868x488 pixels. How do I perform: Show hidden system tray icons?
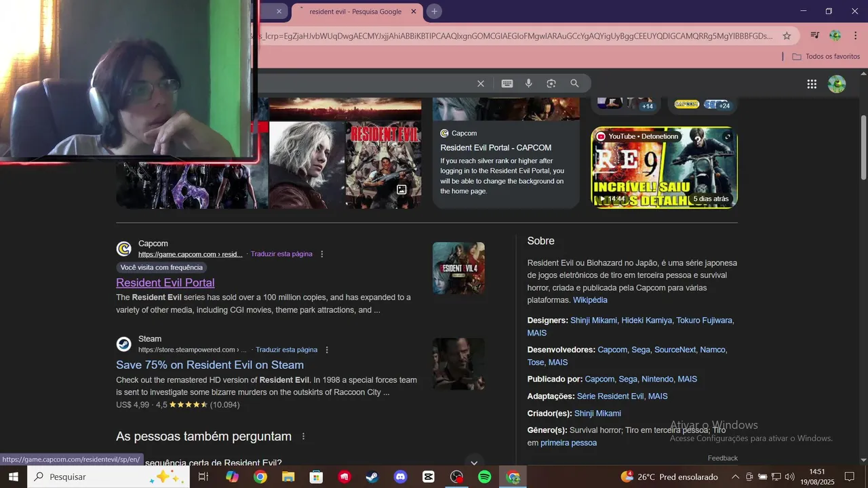pos(735,477)
